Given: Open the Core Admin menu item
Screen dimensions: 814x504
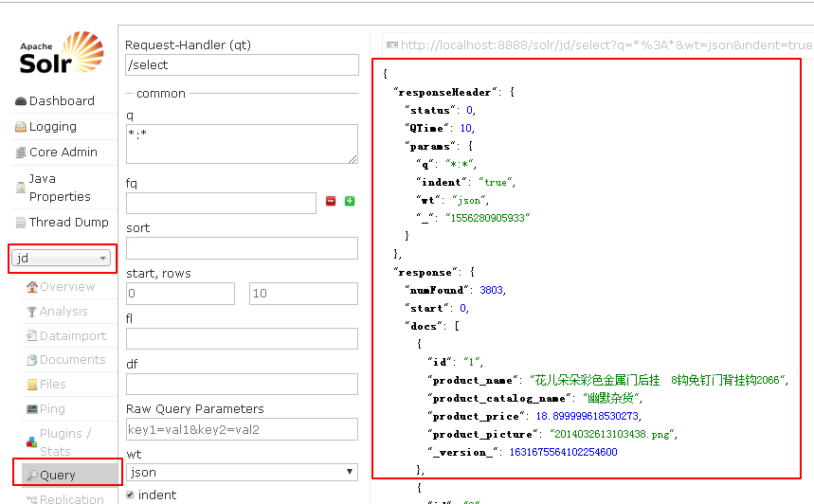Looking at the screenshot, I should (x=63, y=153).
